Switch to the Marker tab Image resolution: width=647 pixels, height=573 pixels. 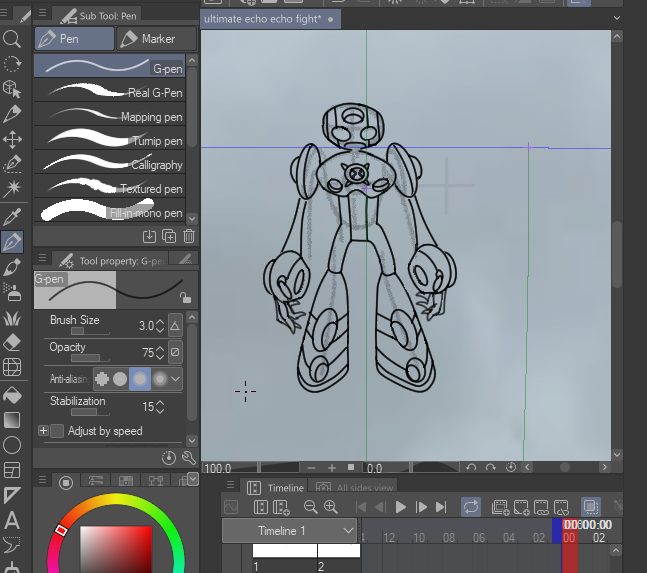point(156,39)
